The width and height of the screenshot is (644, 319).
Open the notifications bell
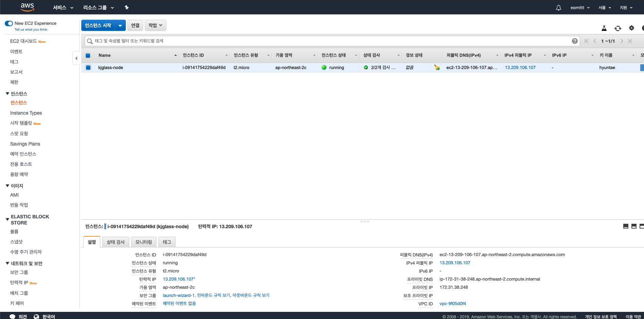pos(558,7)
